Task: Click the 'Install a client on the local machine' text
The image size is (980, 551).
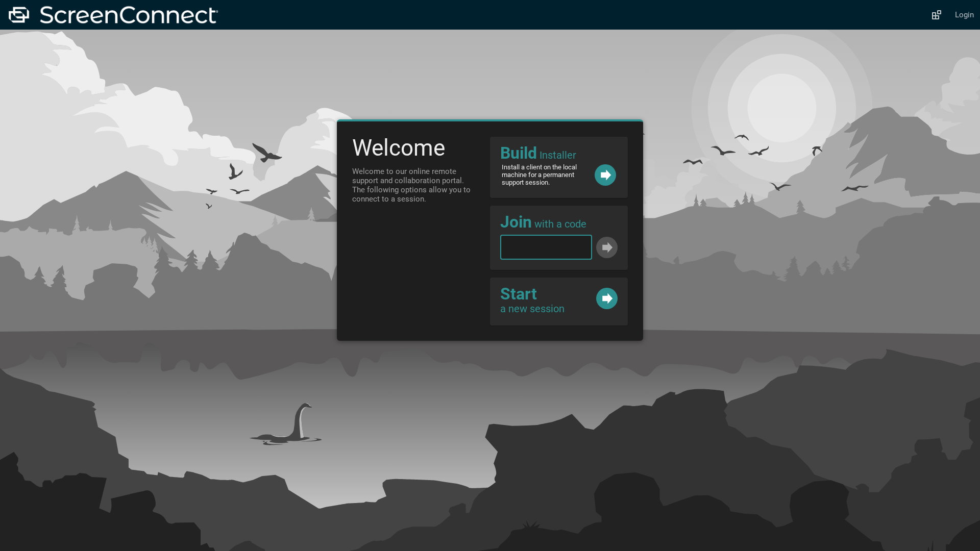Action: (540, 175)
